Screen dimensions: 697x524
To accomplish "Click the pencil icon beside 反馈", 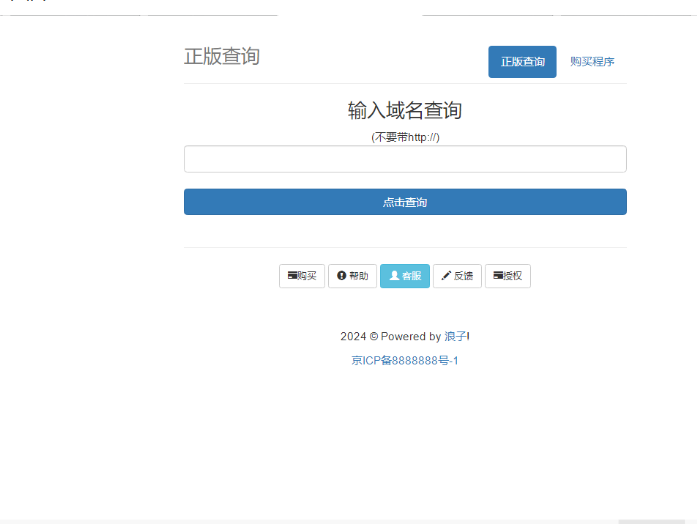I will click(446, 276).
